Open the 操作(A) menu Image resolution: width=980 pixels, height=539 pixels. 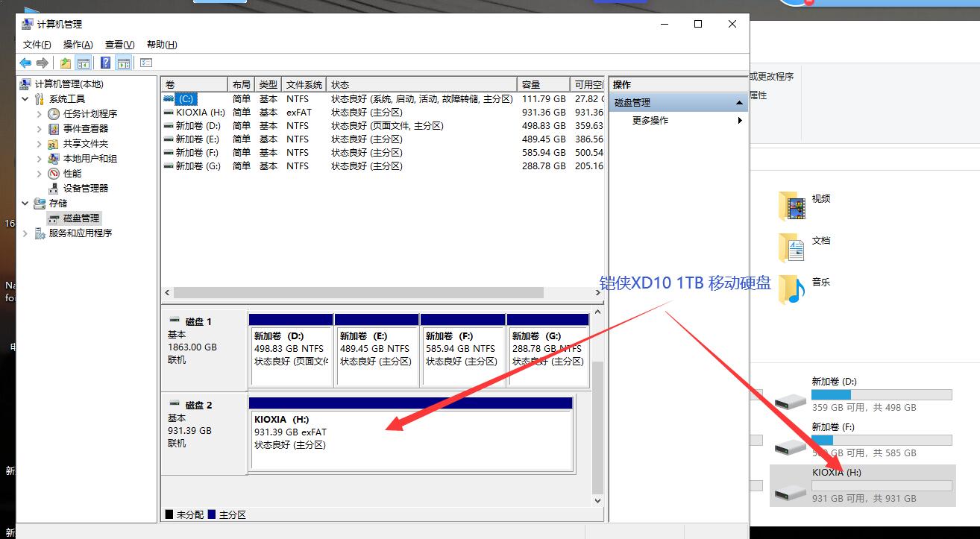pos(78,45)
